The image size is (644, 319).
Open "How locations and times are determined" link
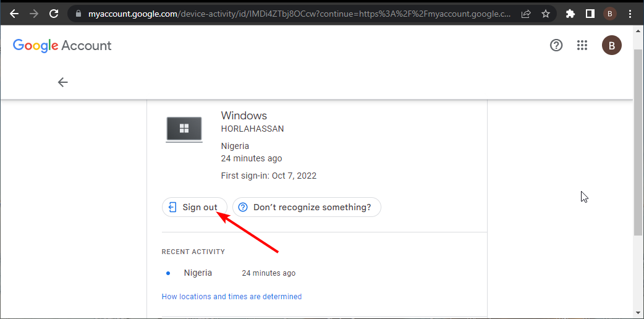pyautogui.click(x=232, y=297)
